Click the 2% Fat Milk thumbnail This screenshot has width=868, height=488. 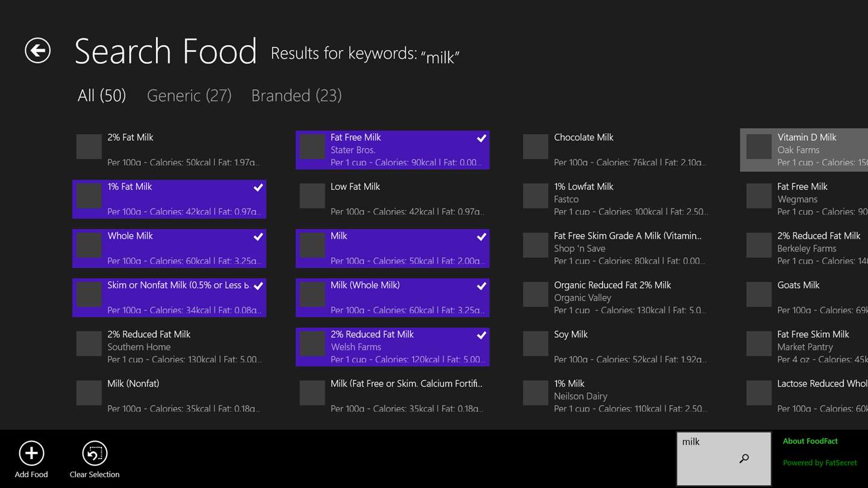(x=89, y=147)
